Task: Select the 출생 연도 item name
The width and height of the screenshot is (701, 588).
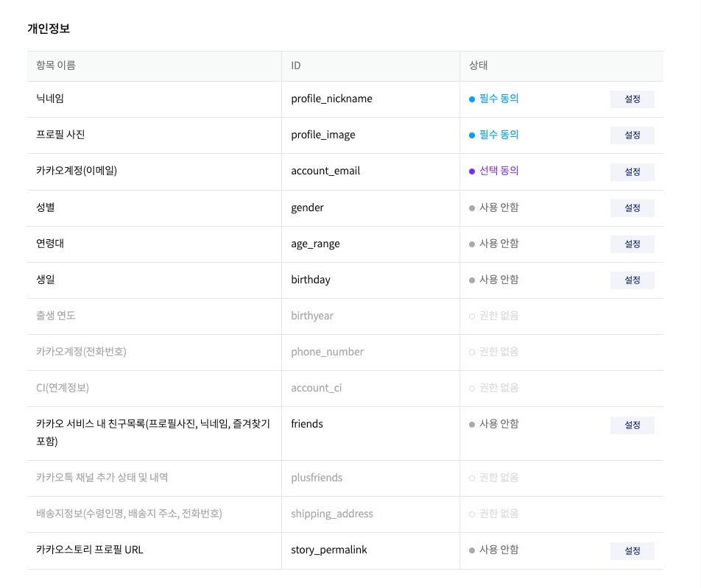Action: [x=56, y=316]
